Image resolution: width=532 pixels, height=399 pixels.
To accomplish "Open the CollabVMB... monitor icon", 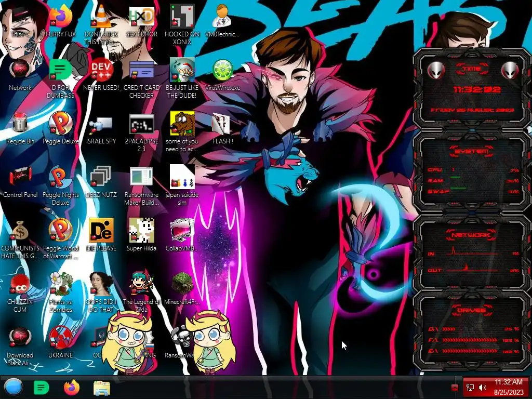I will (182, 235).
